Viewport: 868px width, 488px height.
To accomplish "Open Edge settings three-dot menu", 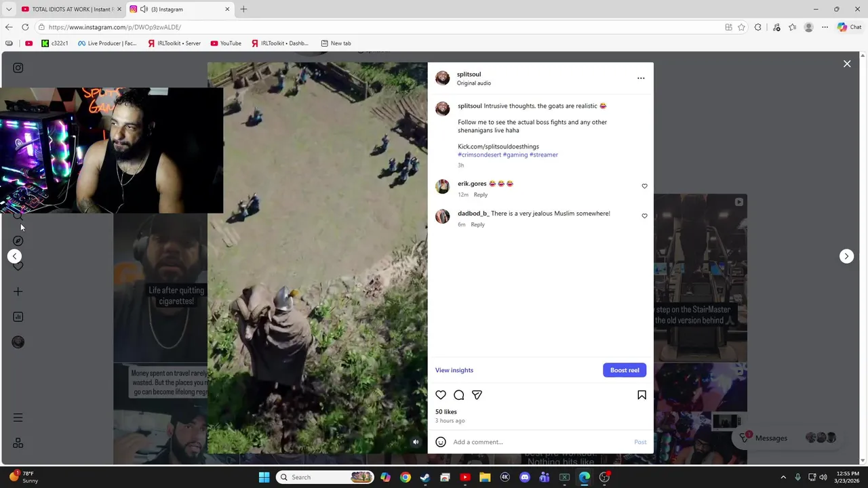I will coord(825,27).
